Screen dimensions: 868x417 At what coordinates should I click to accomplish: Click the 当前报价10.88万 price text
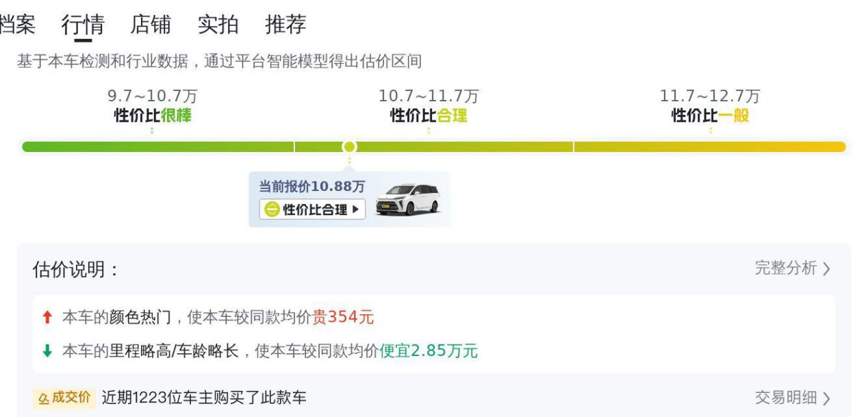click(311, 187)
